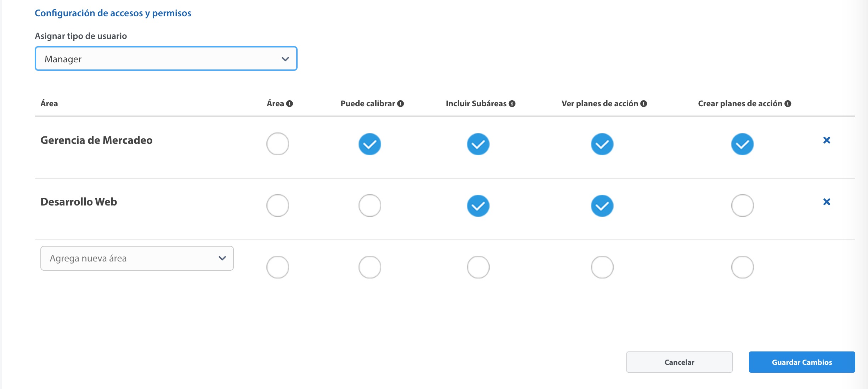Remove the Desarrollo Web row with its X
The width and height of the screenshot is (868, 389).
click(x=827, y=202)
